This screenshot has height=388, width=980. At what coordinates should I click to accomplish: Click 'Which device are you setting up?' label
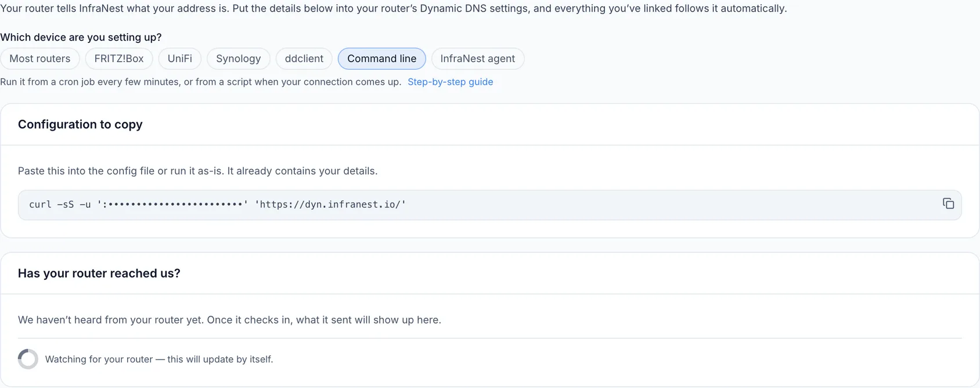(x=81, y=37)
